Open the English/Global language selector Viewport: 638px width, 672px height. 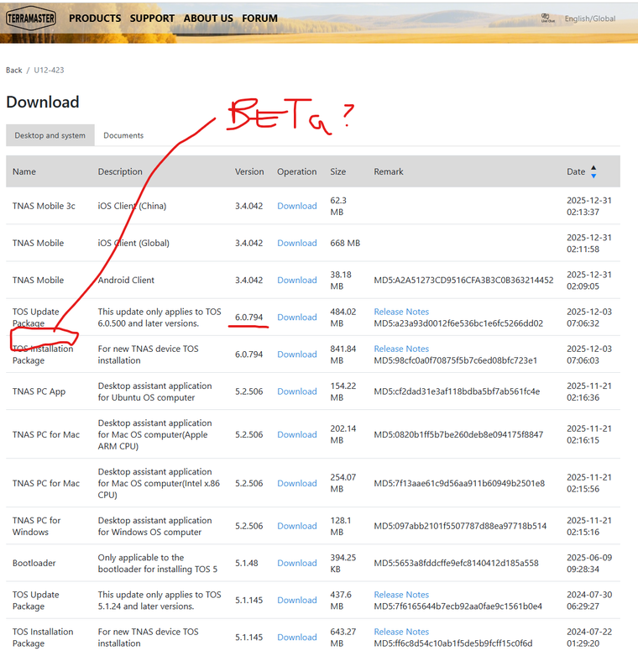(x=589, y=18)
